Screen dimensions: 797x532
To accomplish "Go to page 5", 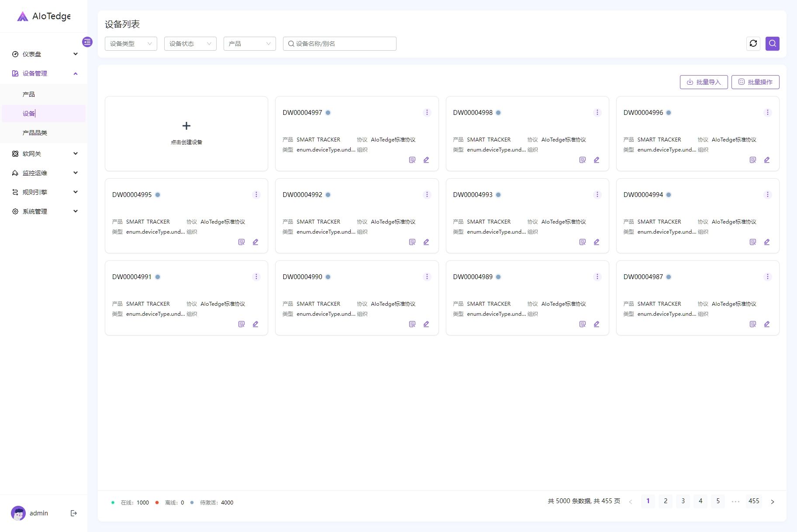I will click(x=718, y=501).
